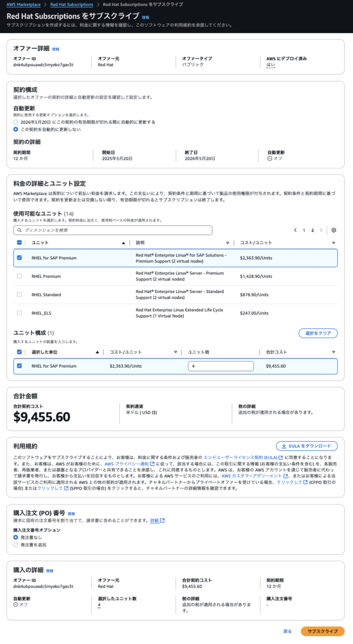Click $247.00/Units cost cell
Viewport: 353px width, 644px height.
point(255,313)
